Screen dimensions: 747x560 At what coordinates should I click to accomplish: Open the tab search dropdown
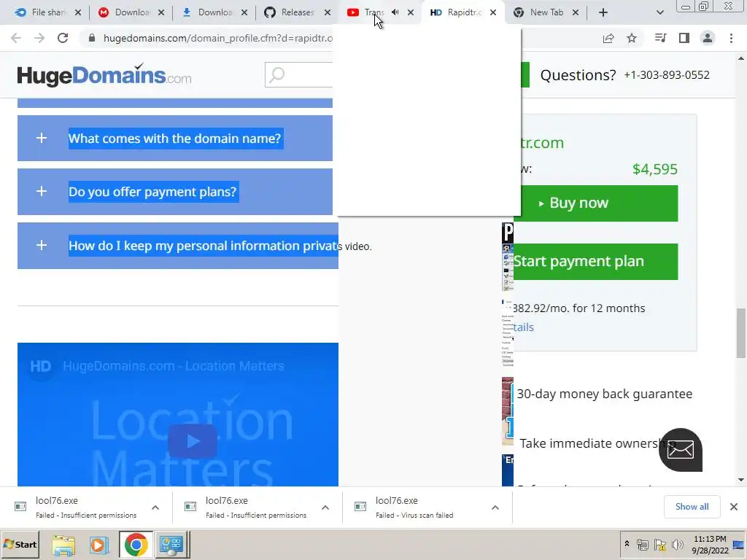[x=659, y=12]
